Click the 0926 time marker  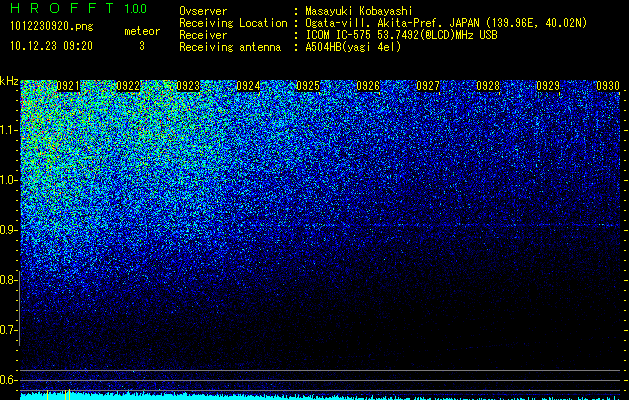pyautogui.click(x=368, y=86)
